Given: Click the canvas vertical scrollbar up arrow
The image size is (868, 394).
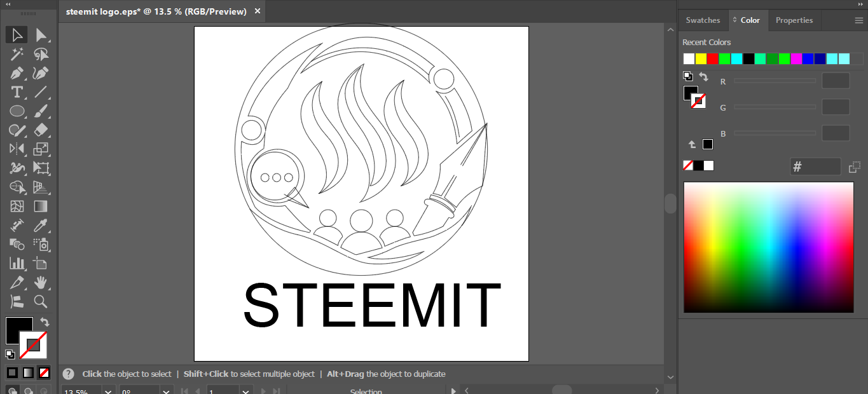Looking at the screenshot, I should pos(670,29).
